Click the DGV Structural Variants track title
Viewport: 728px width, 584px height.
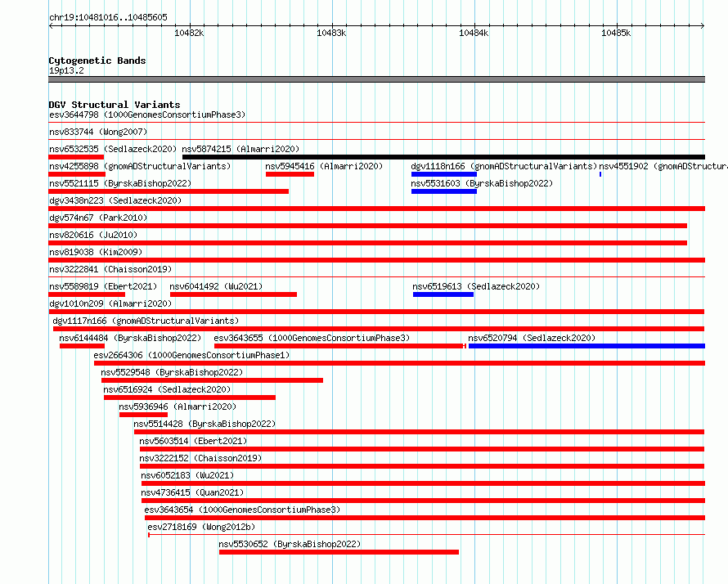(x=115, y=105)
